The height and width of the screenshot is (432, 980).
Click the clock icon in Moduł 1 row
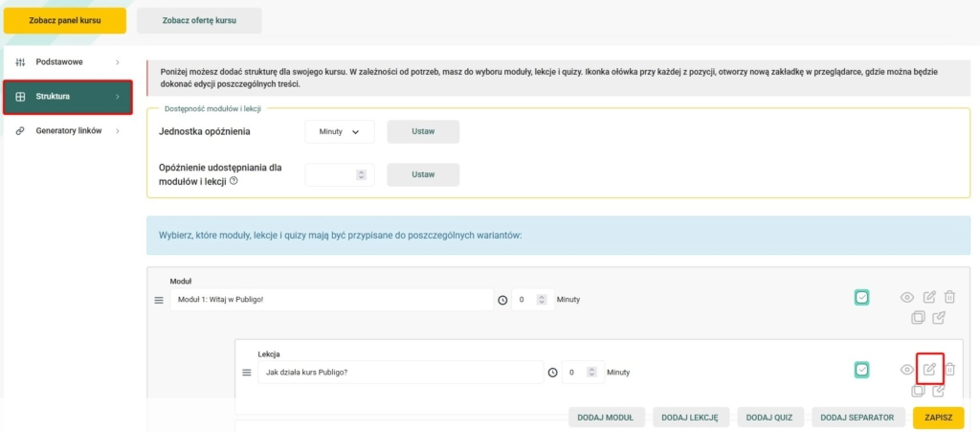click(x=502, y=300)
